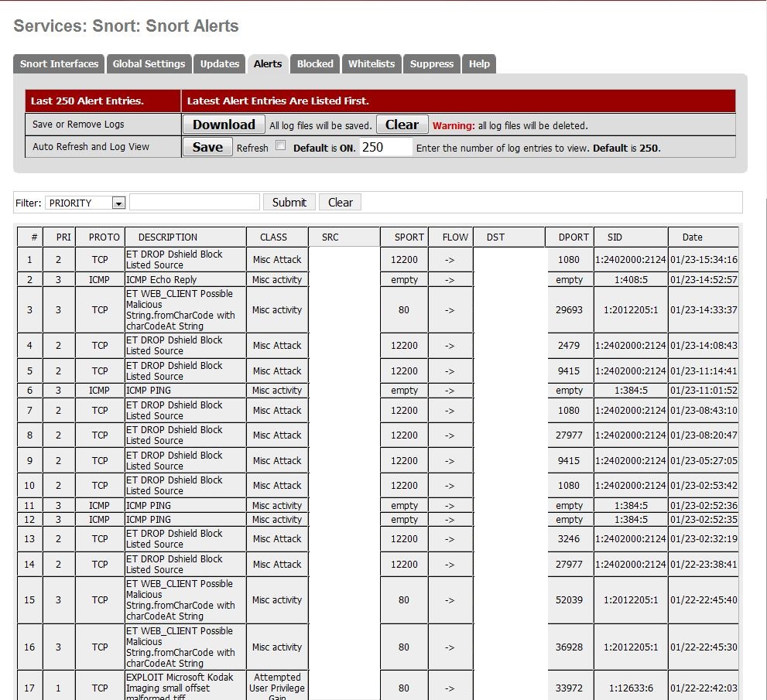Toggle the Refresh checkbox
The image size is (767, 700).
[281, 145]
